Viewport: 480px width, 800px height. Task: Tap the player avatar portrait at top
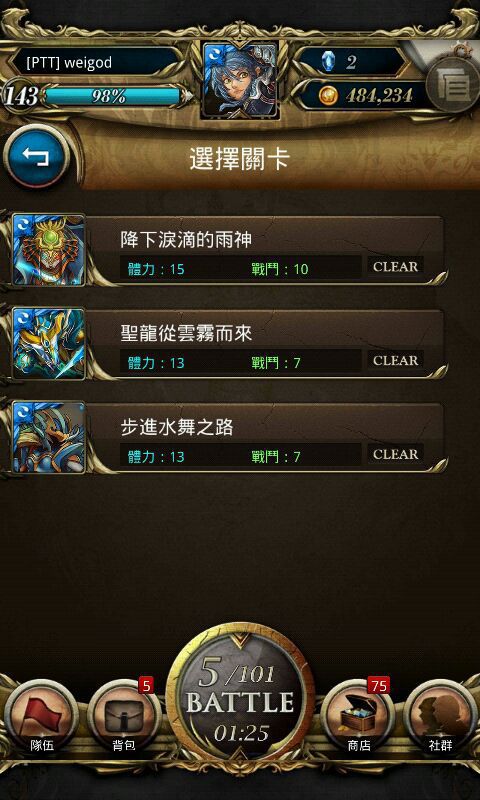(x=240, y=81)
